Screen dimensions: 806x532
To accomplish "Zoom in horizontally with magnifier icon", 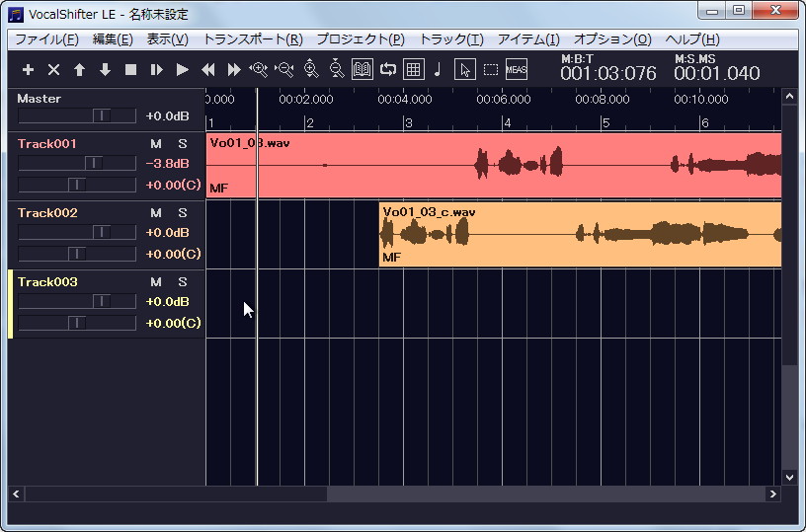I will point(259,69).
